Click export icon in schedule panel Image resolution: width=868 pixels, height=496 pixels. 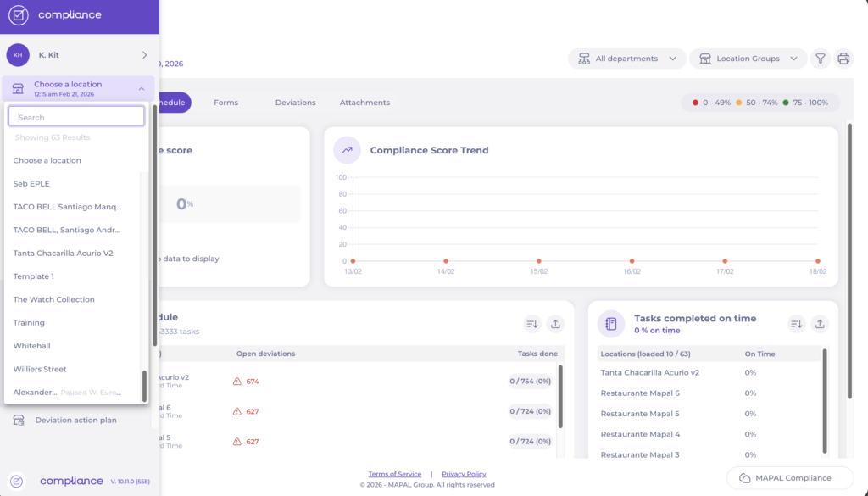click(x=555, y=324)
